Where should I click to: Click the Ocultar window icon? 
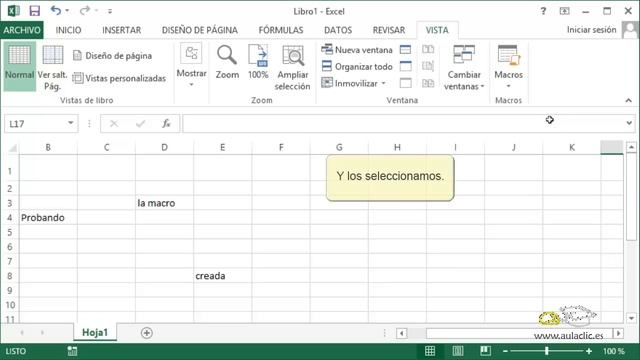pyautogui.click(x=405, y=66)
